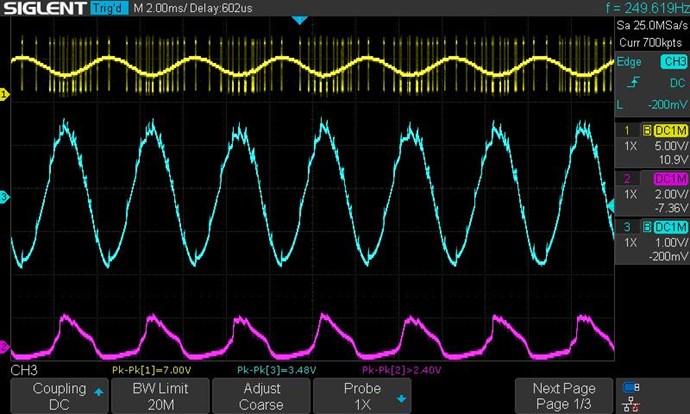Click channel 1 offset 10.9V value
The width and height of the screenshot is (690, 414).
point(673,159)
